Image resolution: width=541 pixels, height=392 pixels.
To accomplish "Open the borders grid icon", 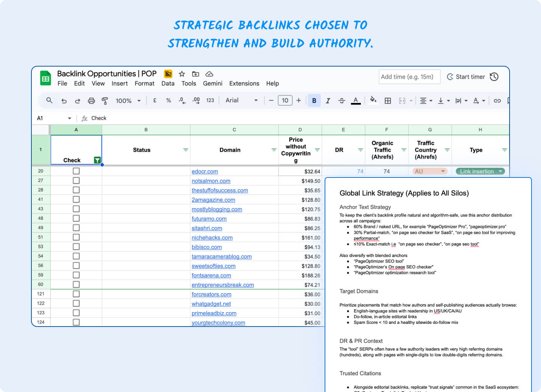I will coord(388,101).
